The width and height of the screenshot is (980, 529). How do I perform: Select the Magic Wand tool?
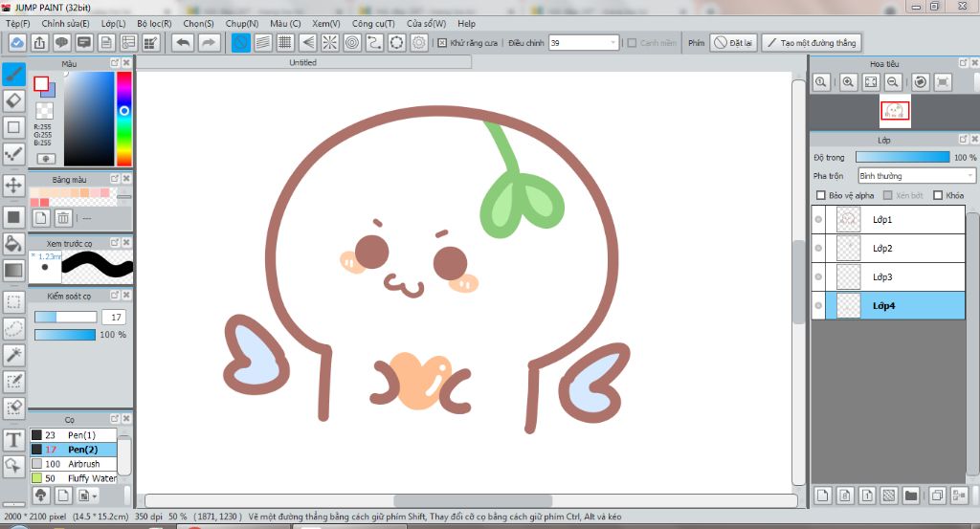point(13,355)
